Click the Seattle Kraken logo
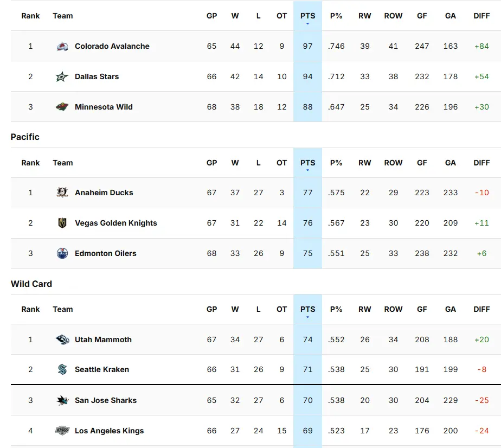The height and width of the screenshot is (448, 501). pos(62,370)
